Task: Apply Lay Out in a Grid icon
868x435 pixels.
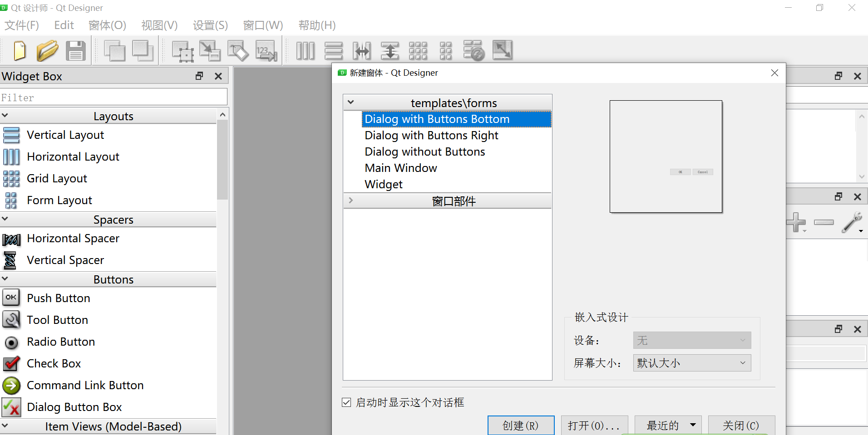Action: click(x=418, y=50)
